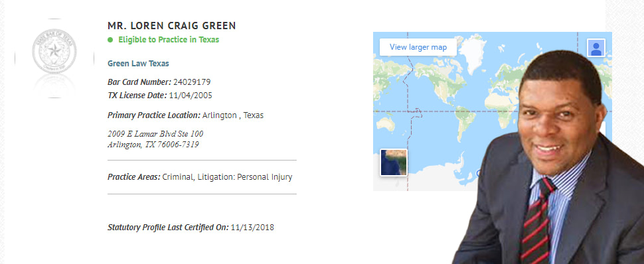Click the TX License Date value
This screenshot has width=644, height=264.
191,96
